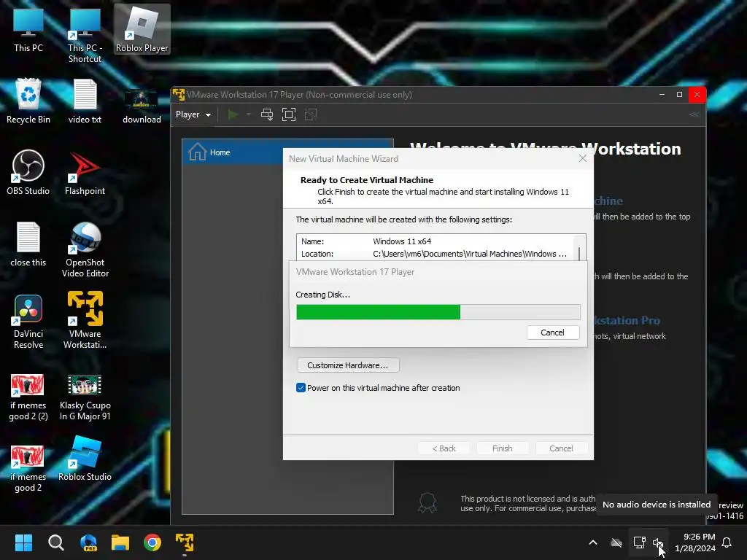Click Send Ctrl+Alt+Del toolbar icon
Screen dimensions: 747x560
click(x=267, y=114)
